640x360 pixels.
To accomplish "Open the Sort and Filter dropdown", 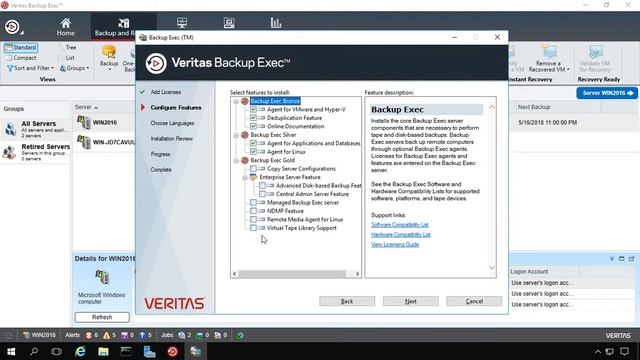I will tap(31, 68).
